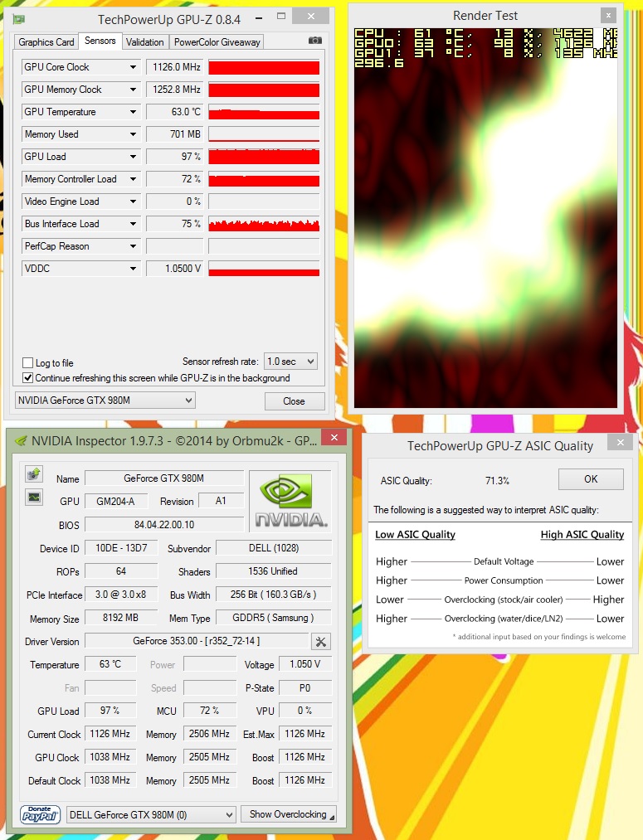Click NVIDIA Inspector title bar icon
Viewport: 643px width, 840px height.
click(x=21, y=441)
